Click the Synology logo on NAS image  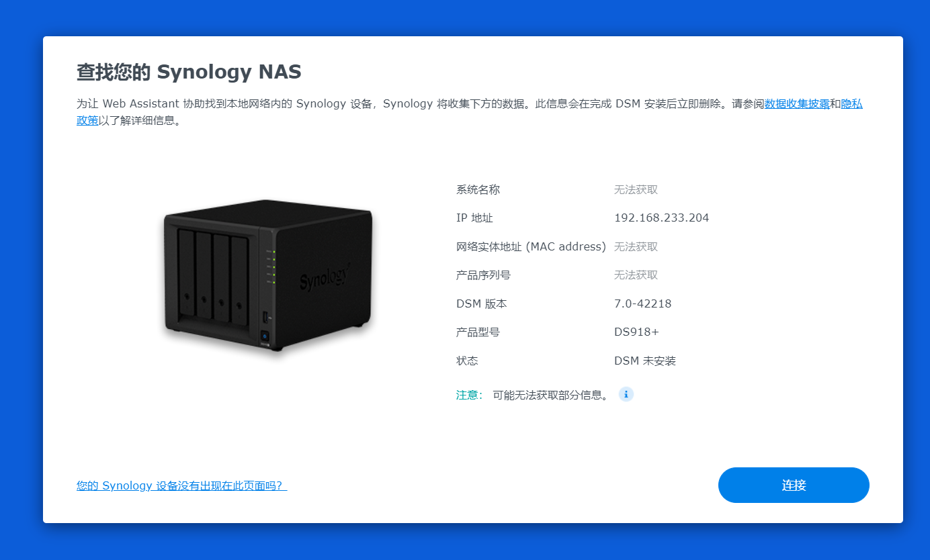(324, 276)
